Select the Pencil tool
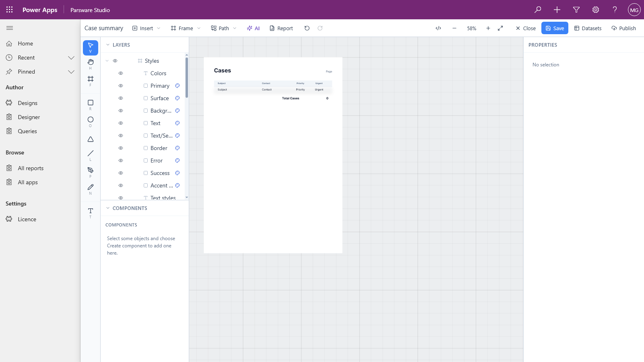The height and width of the screenshot is (362, 644). click(91, 189)
